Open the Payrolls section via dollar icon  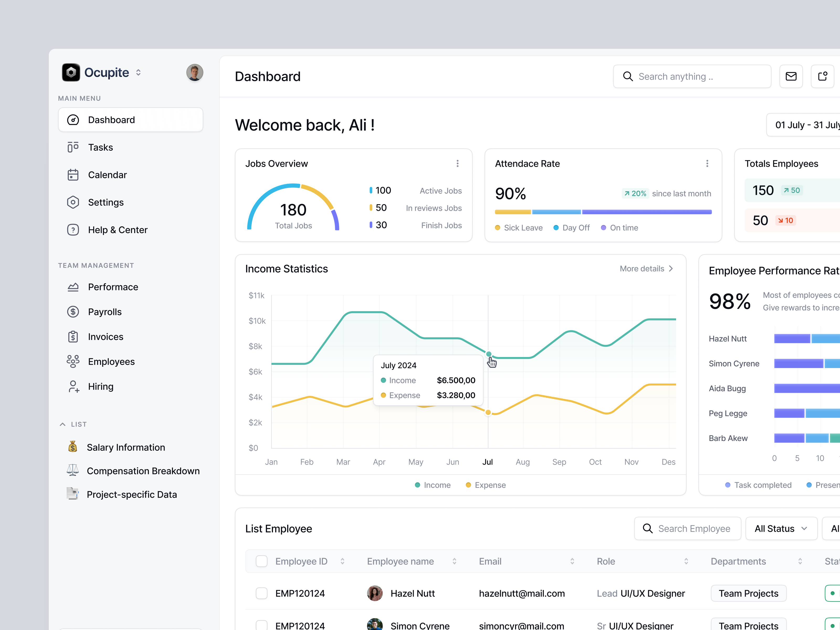point(73,311)
